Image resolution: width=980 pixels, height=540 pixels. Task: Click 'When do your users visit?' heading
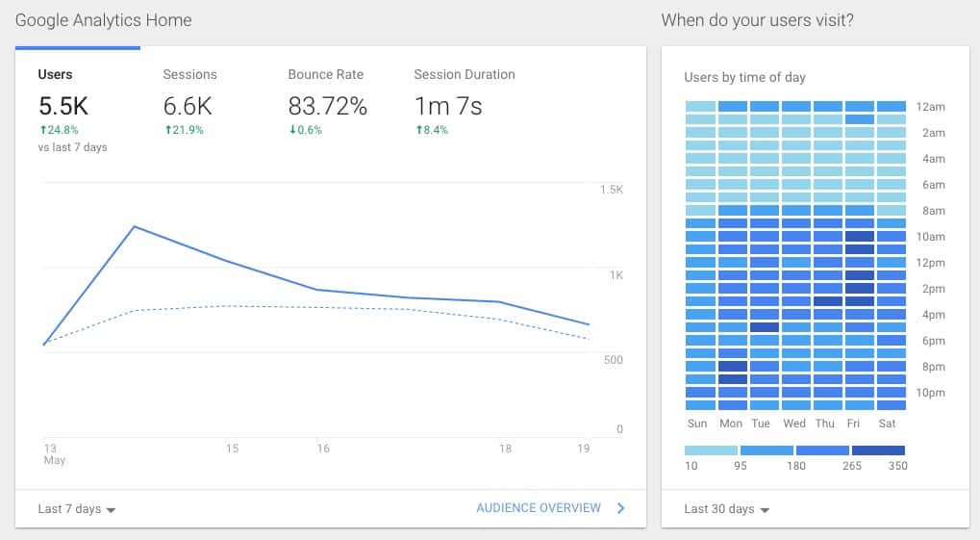pos(757,20)
